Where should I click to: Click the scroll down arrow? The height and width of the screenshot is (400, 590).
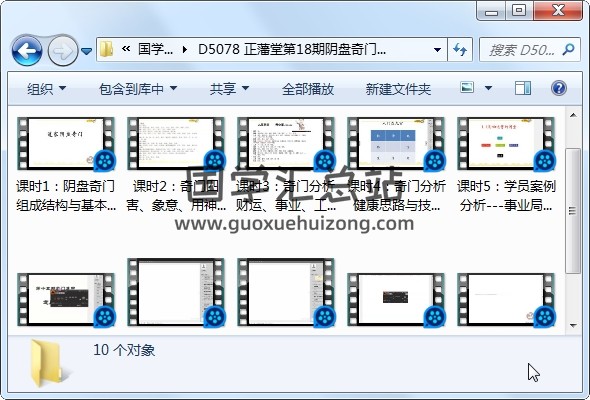[573, 325]
